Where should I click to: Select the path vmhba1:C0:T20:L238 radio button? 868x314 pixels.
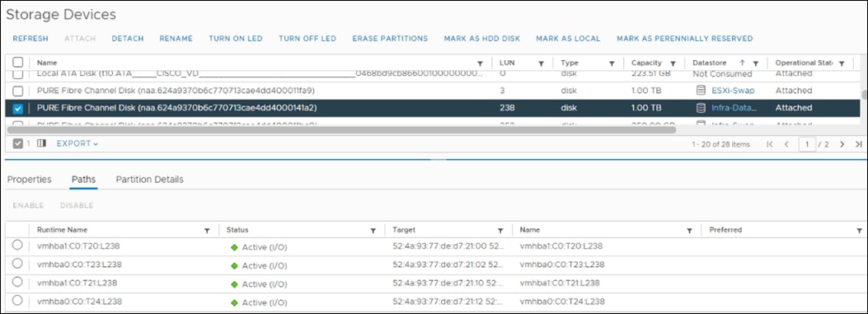point(17,244)
